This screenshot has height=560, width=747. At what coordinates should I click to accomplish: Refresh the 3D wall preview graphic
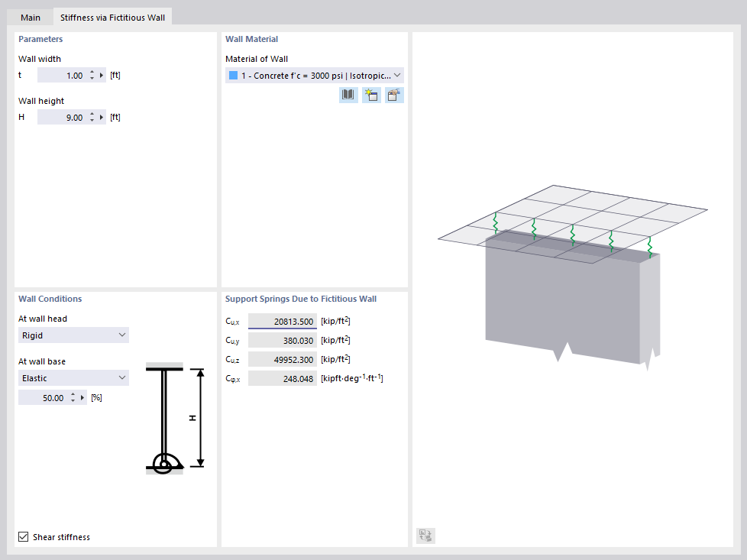click(425, 536)
